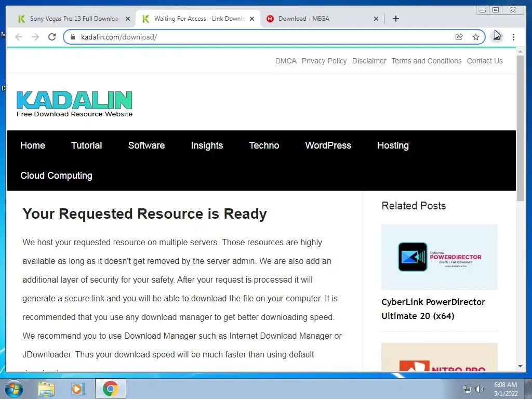The width and height of the screenshot is (532, 399).
Task: Click the heading Your Requested Resource is Ready
Action: pos(144,214)
